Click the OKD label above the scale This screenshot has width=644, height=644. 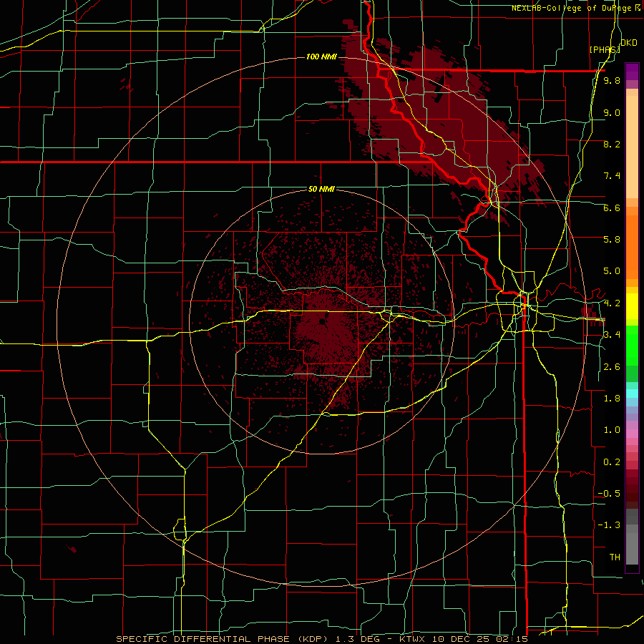coord(628,43)
